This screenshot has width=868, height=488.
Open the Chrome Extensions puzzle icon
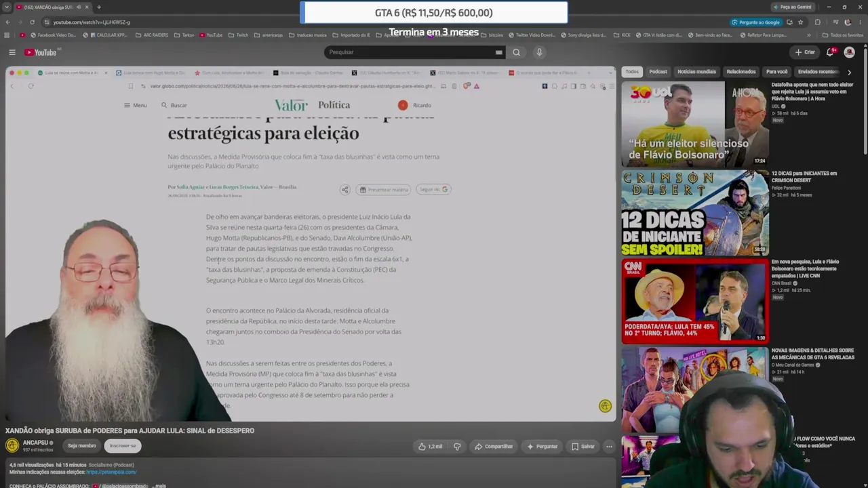click(x=818, y=22)
